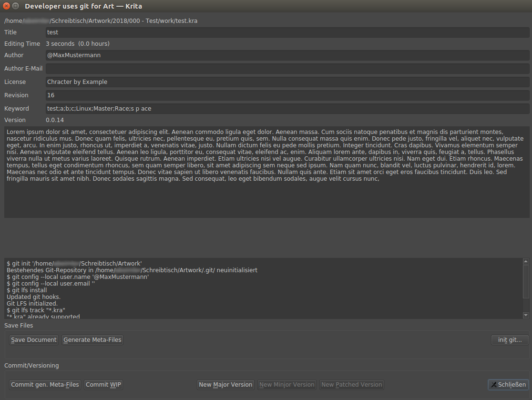Edit the Keyword field with test;a;b;c
The width and height of the screenshot is (532, 400).
287,109
